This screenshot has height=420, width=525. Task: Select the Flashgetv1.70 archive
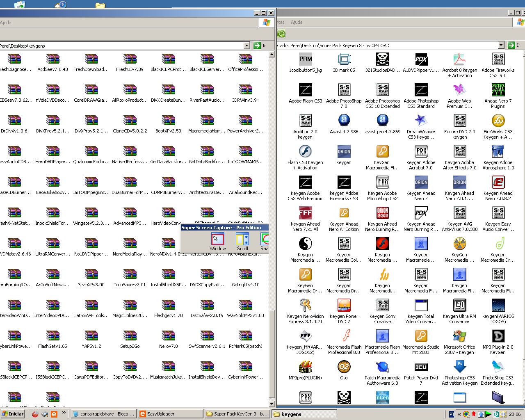(169, 305)
